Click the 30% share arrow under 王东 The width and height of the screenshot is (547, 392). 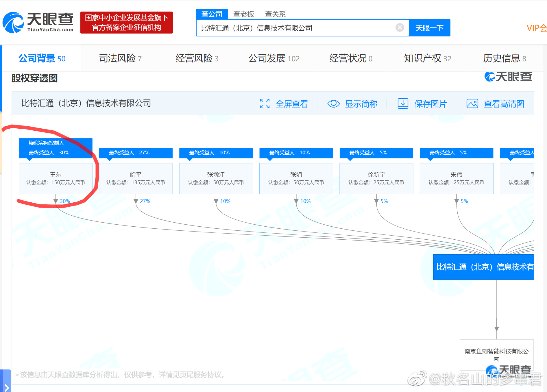click(56, 201)
